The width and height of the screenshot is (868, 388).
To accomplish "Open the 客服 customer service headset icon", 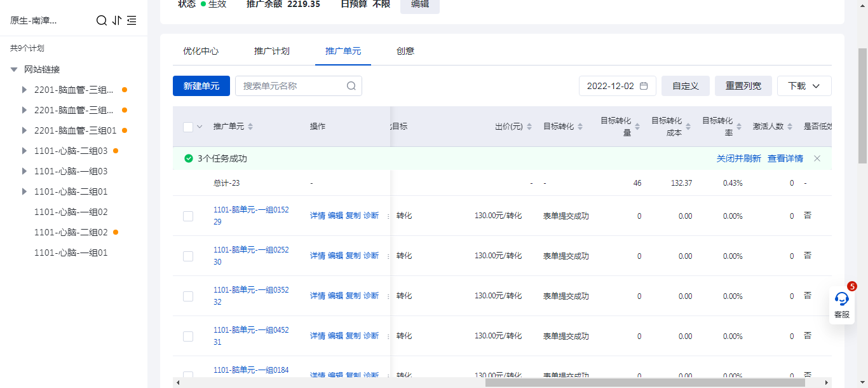I will pyautogui.click(x=841, y=299).
